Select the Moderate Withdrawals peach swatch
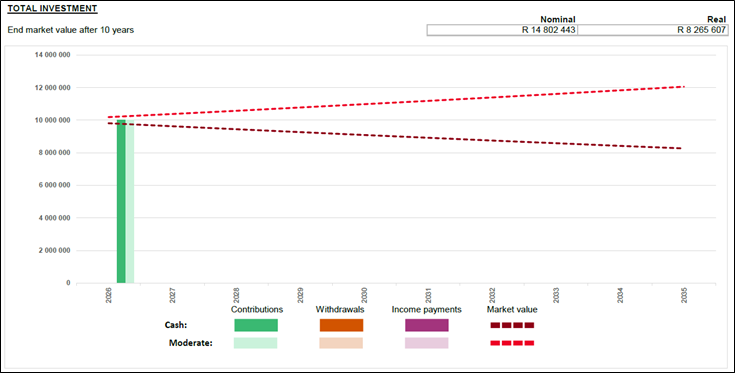 pyautogui.click(x=341, y=343)
